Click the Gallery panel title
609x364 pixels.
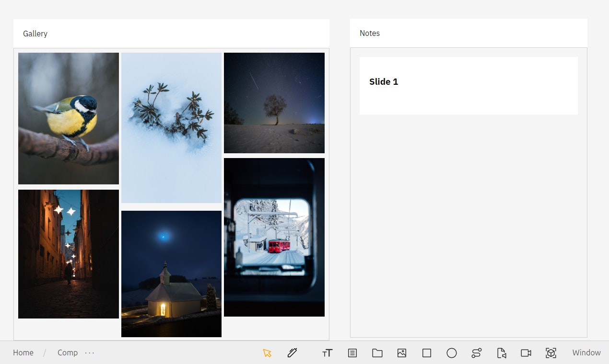[35, 34]
